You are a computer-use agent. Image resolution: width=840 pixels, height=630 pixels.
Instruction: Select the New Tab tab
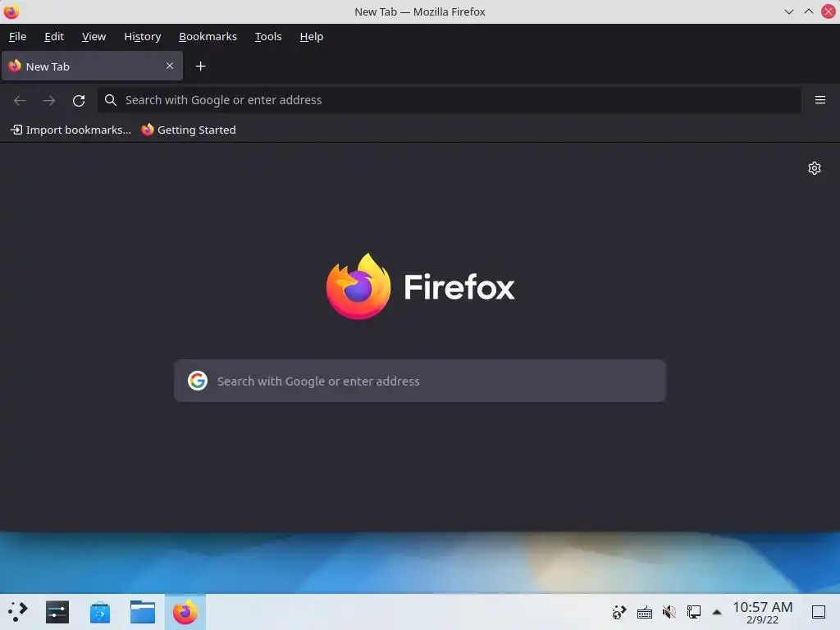(92, 66)
